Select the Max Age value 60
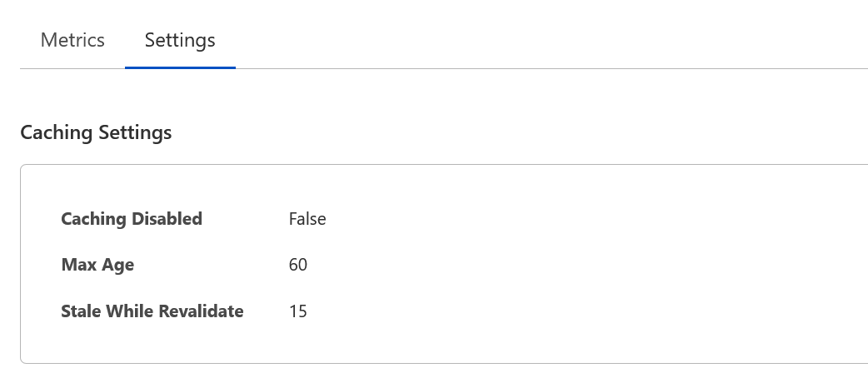Viewport: 868px width, 368px height. click(298, 265)
